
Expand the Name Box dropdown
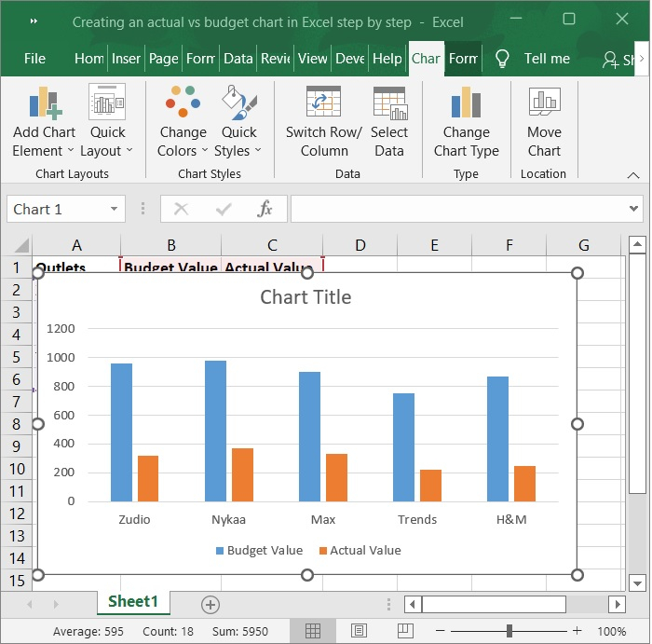tap(115, 209)
